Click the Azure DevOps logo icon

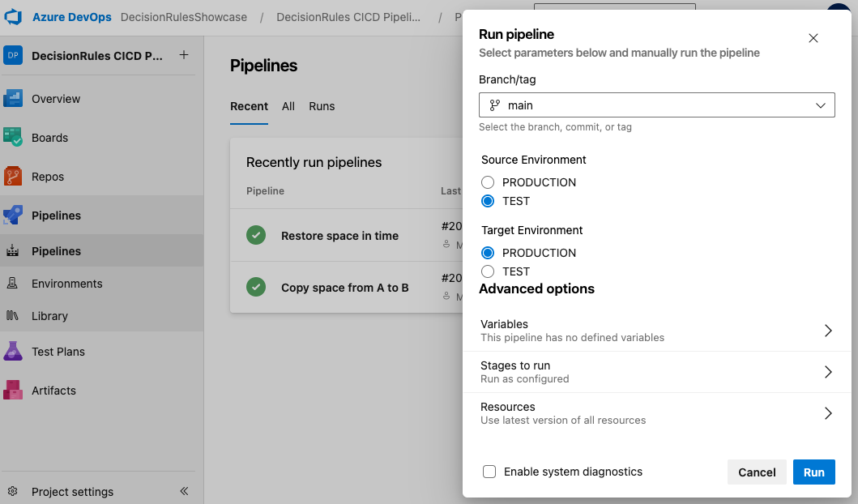point(14,17)
